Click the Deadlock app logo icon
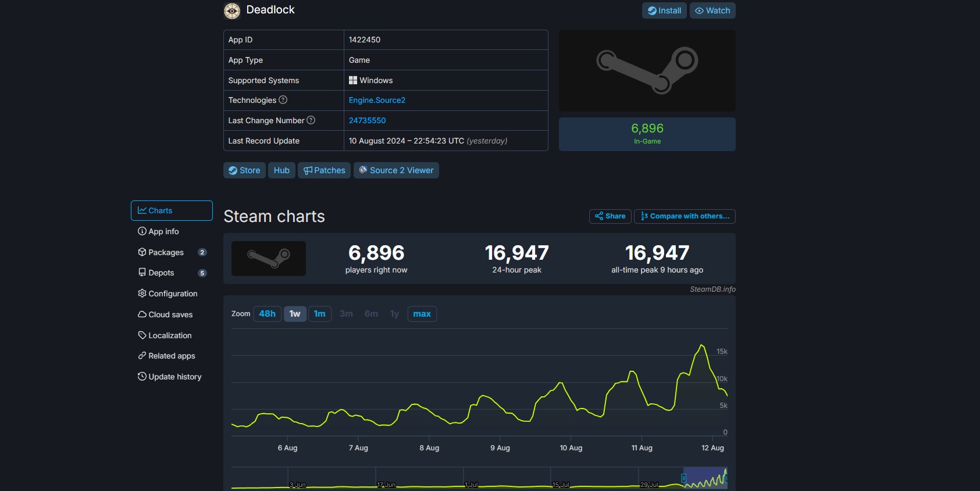This screenshot has height=491, width=980. 232,10
